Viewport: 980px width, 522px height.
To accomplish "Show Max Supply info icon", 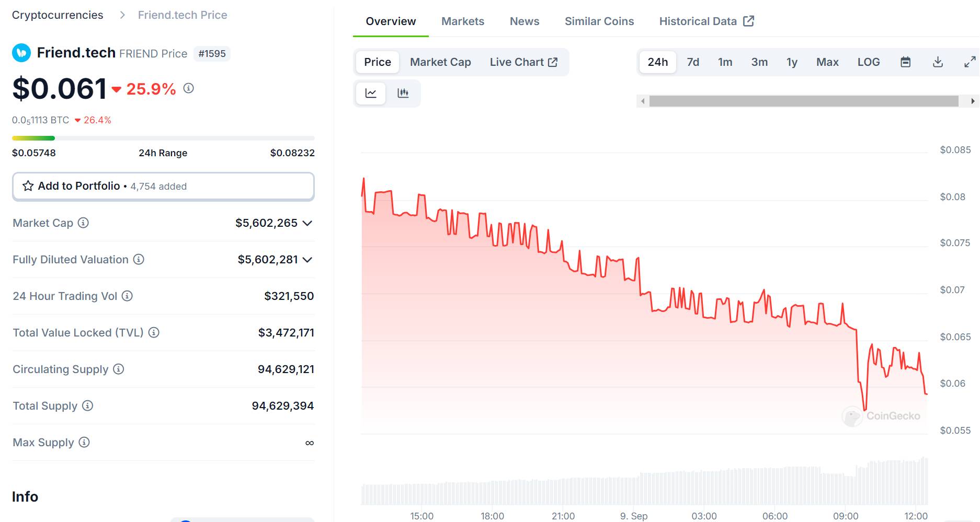I will 84,442.
